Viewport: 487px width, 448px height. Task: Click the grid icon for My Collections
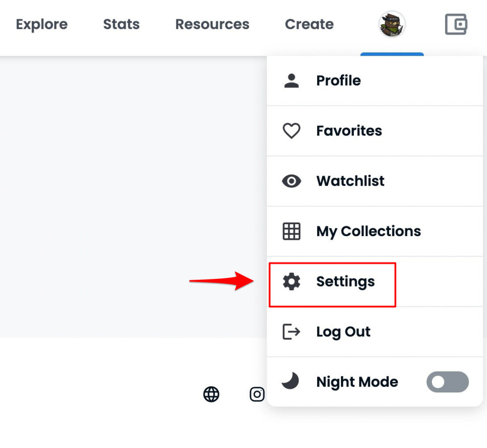click(x=292, y=231)
